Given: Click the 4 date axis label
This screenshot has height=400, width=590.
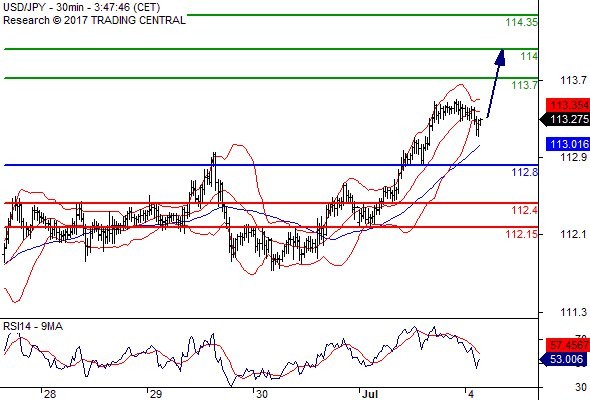Looking at the screenshot, I should pyautogui.click(x=471, y=394).
